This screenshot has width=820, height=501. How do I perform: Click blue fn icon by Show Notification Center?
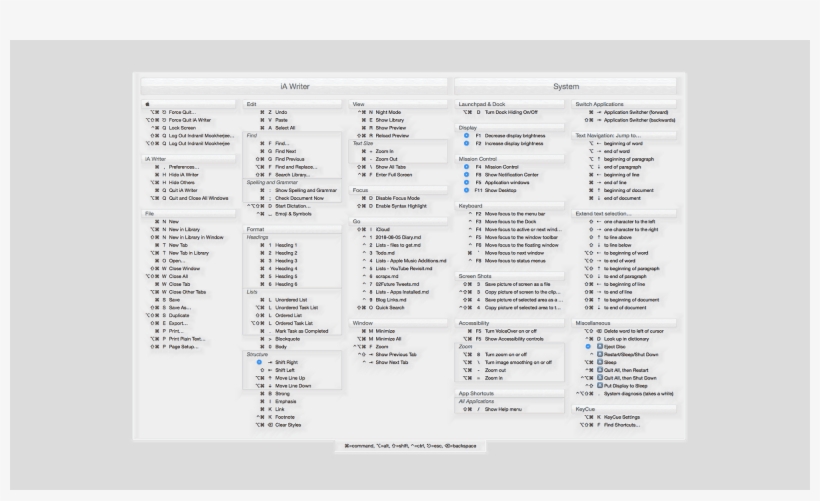[x=466, y=175]
